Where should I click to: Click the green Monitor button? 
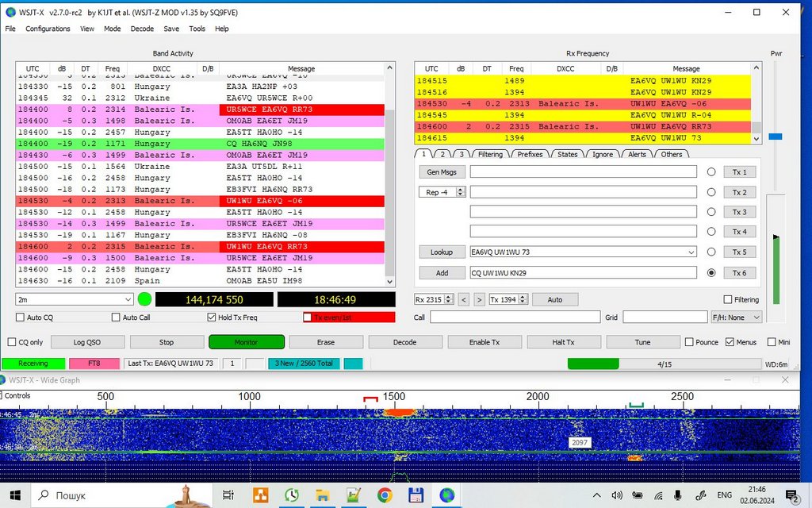click(x=247, y=342)
